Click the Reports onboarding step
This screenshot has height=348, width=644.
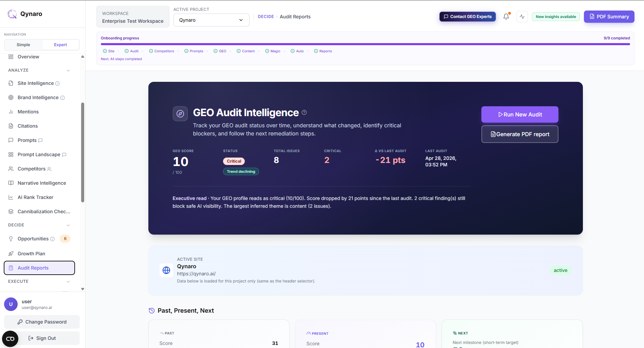pos(323,51)
